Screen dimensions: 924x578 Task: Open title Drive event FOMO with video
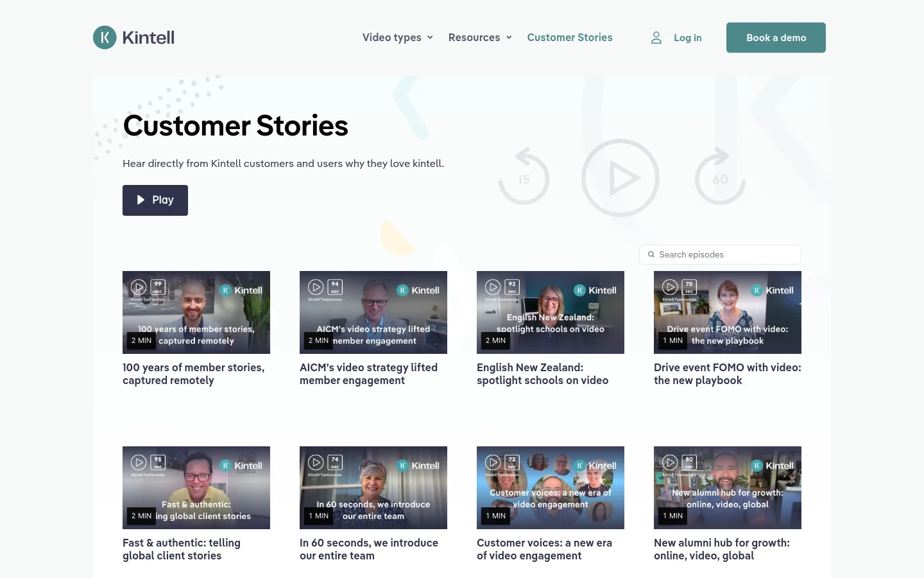(728, 374)
